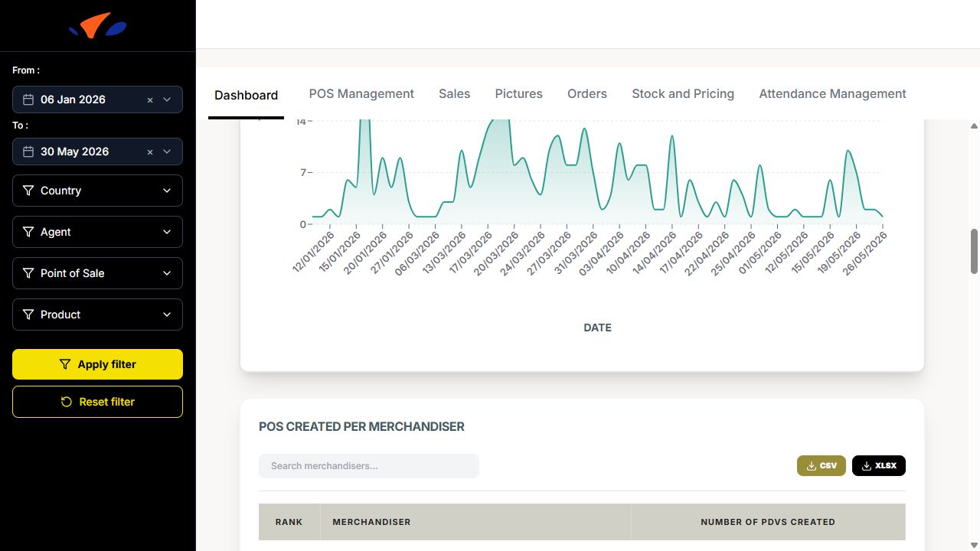Click the Search merchandisers input field
This screenshot has width=980, height=551.
pos(369,466)
